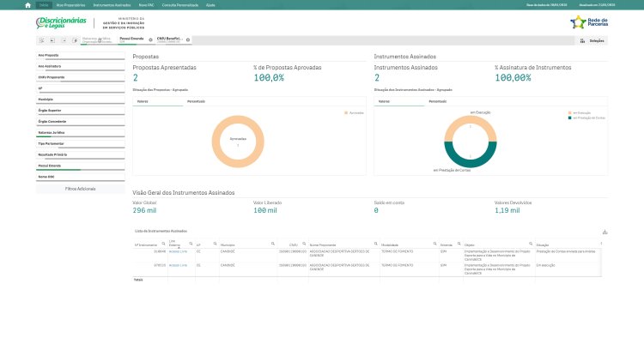Screen dimensions: 644x356
Task: Open the smart search selection tool
Action: click(x=41, y=40)
